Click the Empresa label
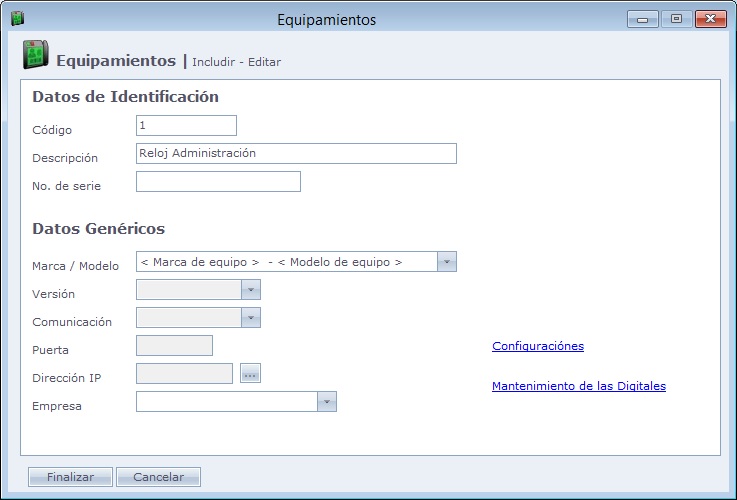Viewport: 737px width, 500px height. point(57,406)
